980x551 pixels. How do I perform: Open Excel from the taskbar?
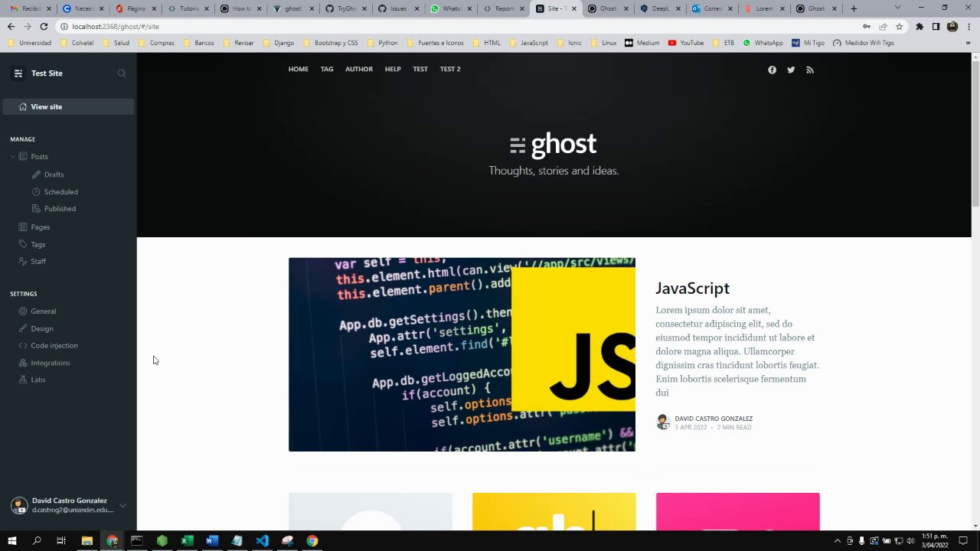coord(187,541)
